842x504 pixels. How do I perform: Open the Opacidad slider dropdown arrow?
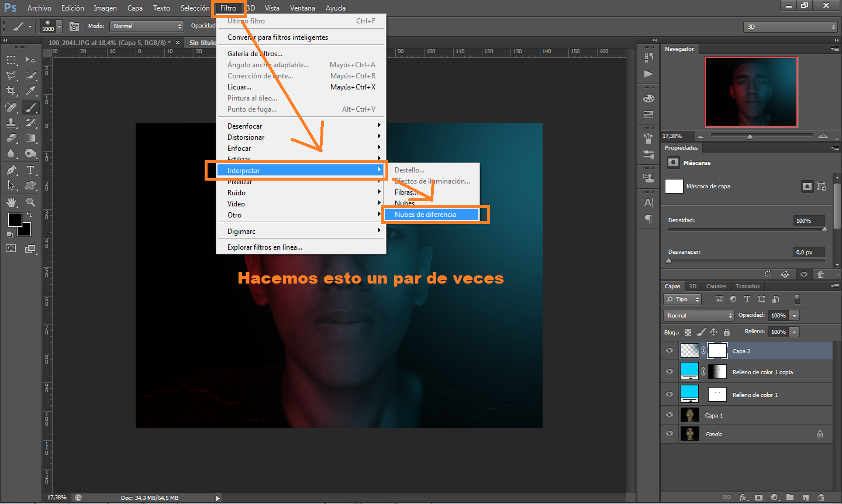tap(794, 316)
